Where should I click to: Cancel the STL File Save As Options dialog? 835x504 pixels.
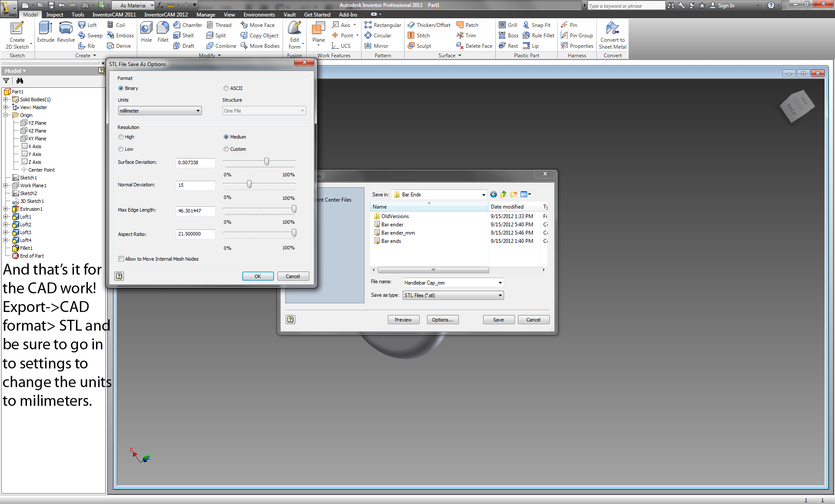click(x=293, y=276)
